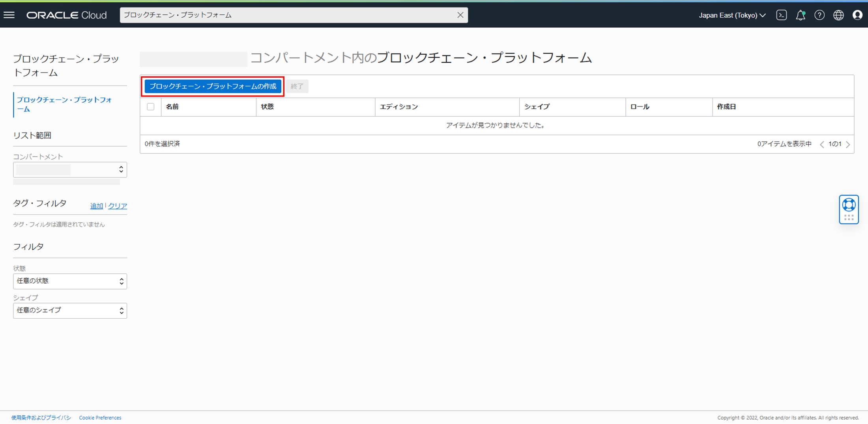Click inside the top search input field
The width and height of the screenshot is (868, 424).
[276, 15]
